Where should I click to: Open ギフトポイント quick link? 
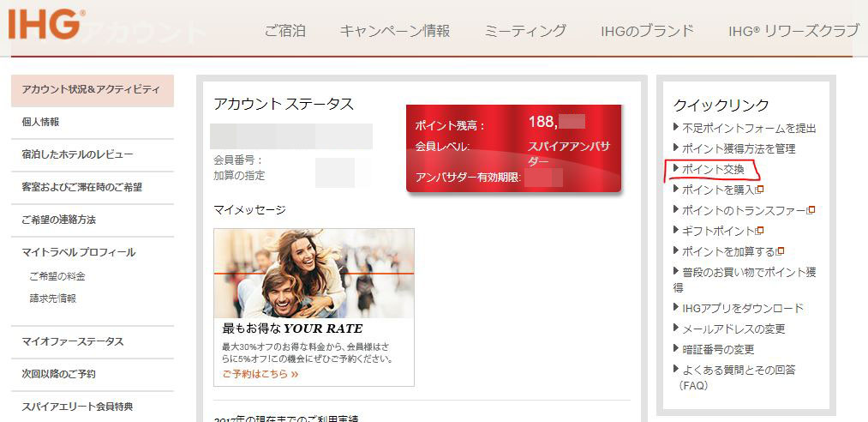719,231
